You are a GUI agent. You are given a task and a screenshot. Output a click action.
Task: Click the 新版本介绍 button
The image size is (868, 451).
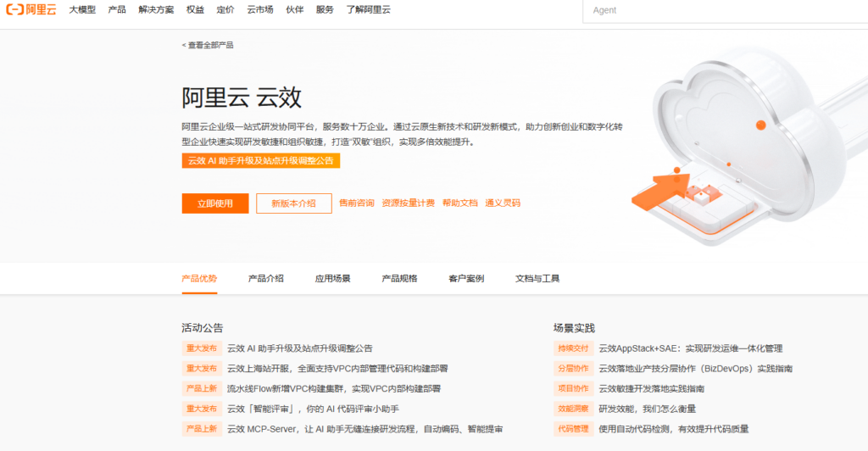pos(294,203)
